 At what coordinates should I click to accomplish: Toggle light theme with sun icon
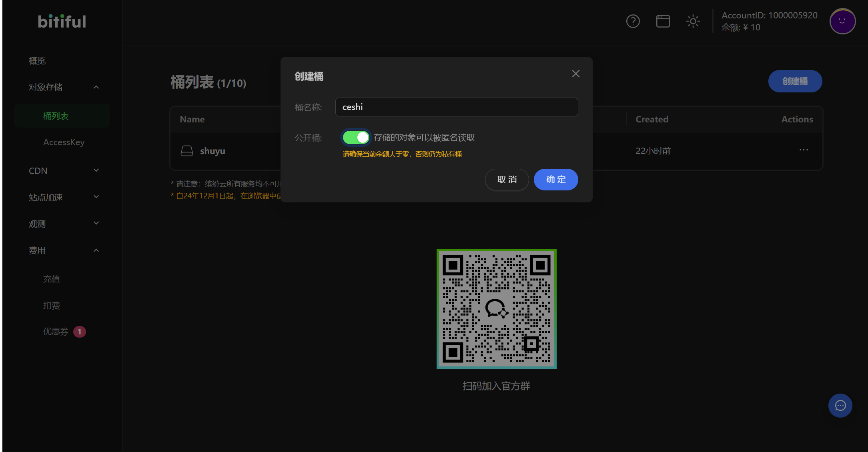tap(693, 21)
